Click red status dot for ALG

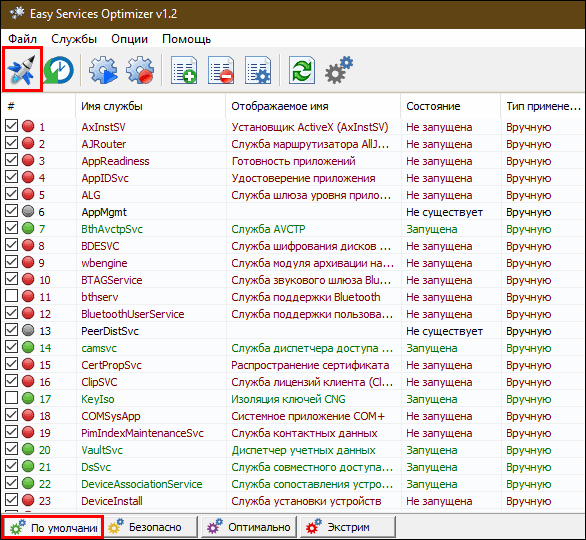pos(28,194)
